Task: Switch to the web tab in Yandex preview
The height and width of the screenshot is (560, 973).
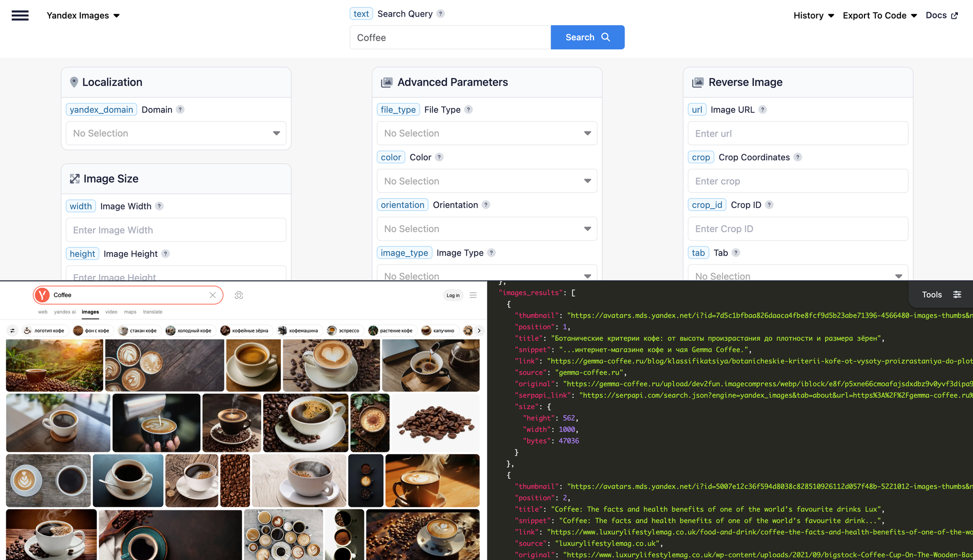Action: point(43,312)
